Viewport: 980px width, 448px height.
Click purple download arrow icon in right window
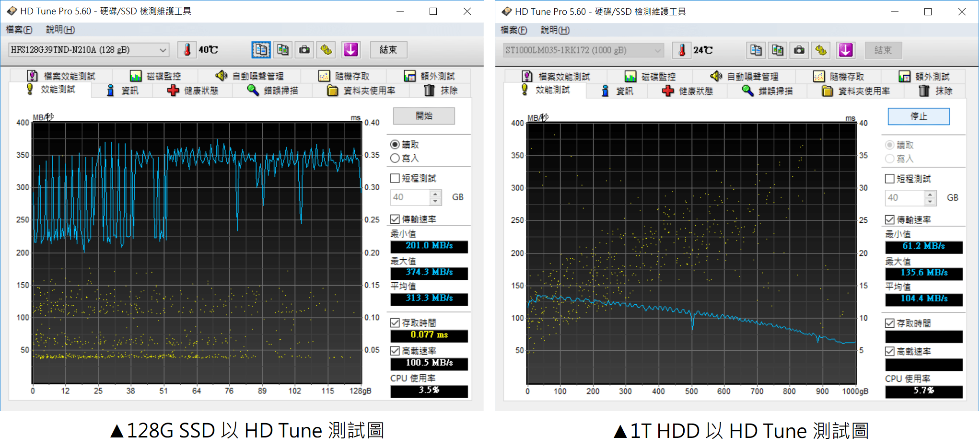click(846, 50)
